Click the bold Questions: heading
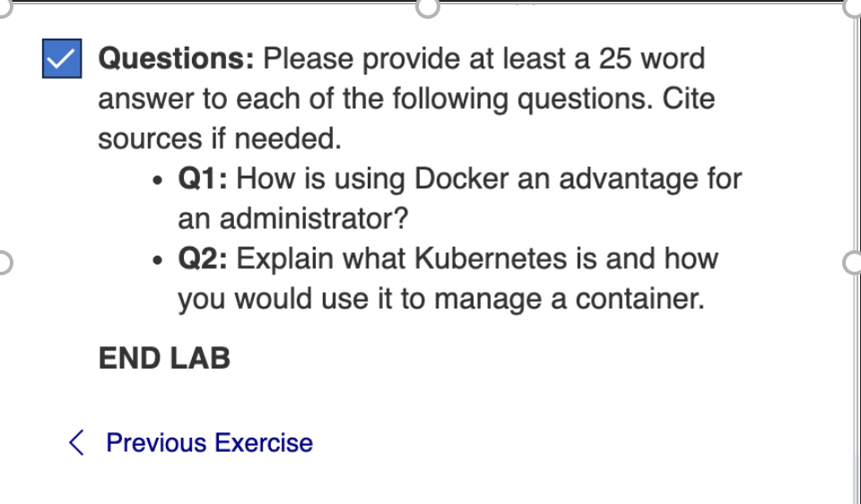This screenshot has width=861, height=504. (x=177, y=59)
